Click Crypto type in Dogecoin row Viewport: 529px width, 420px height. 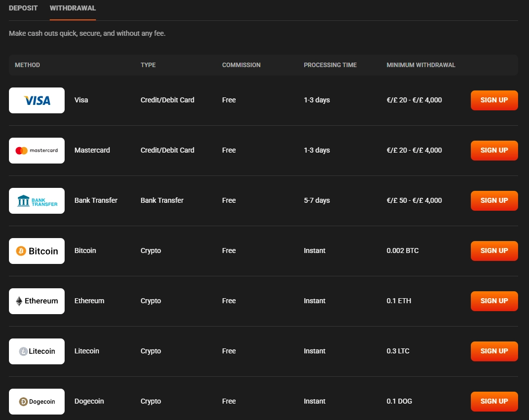[151, 402]
